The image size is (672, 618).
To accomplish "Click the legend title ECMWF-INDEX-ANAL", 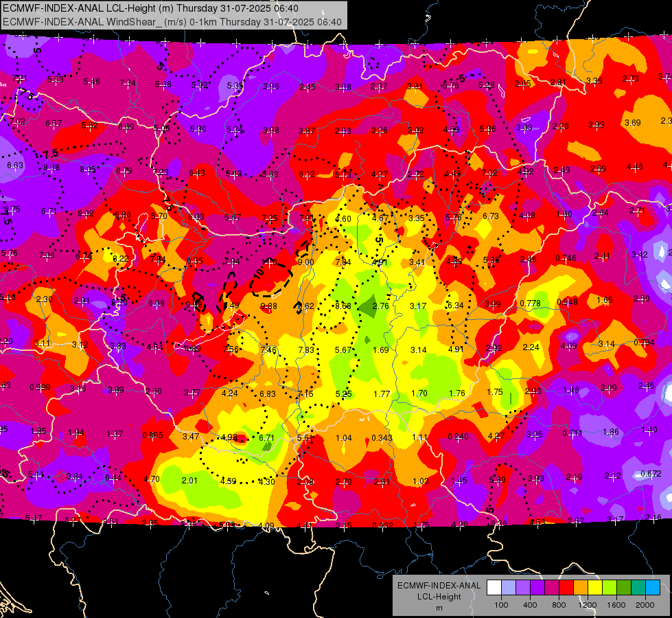I will click(439, 586).
